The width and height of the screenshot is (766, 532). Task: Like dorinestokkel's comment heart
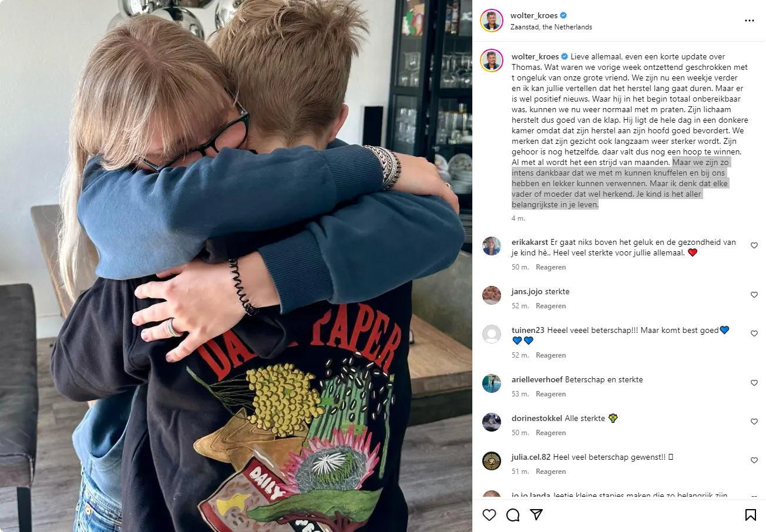(x=754, y=422)
